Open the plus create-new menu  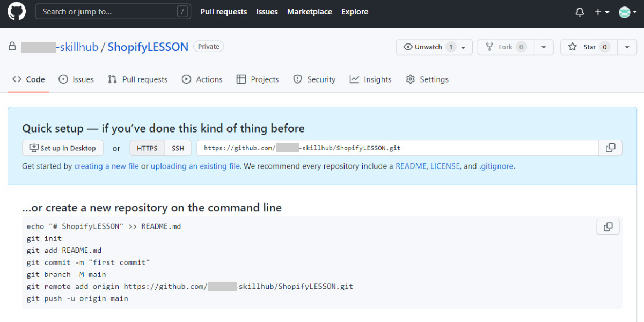tap(602, 12)
